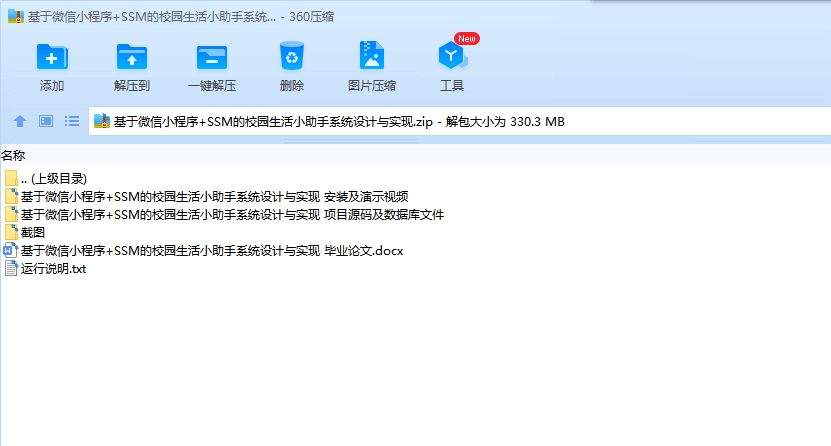Click the text file icon of 运行说明.txt
This screenshot has height=446, width=831.
point(11,269)
